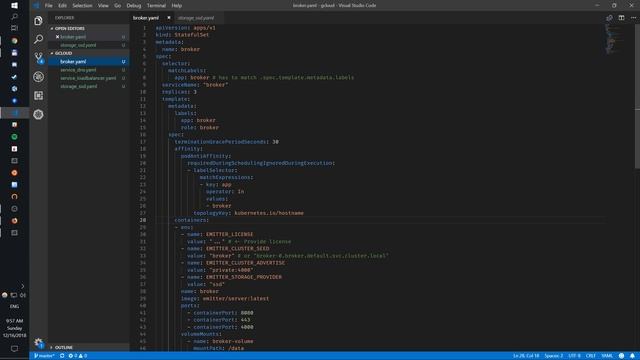This screenshot has width=640, height=360.
Task: Click the 'kind: StatefulSet' code line
Action: coord(182,35)
